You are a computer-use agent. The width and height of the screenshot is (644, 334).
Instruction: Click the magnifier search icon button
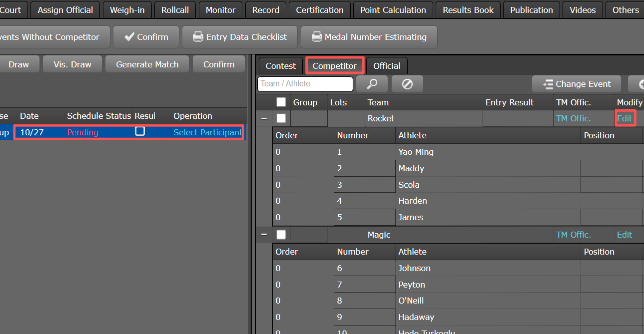coord(372,84)
